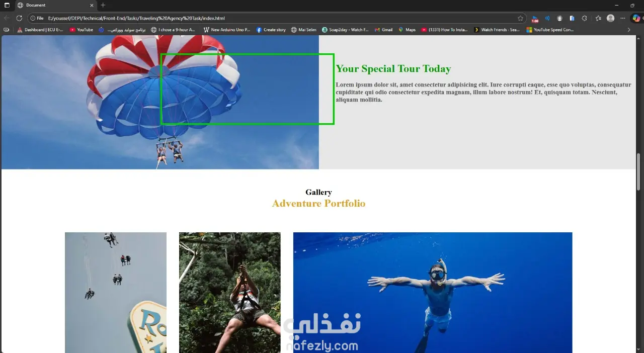The image size is (644, 353).
Task: Click the page vertical scrollbar thumb
Action: click(x=639, y=171)
